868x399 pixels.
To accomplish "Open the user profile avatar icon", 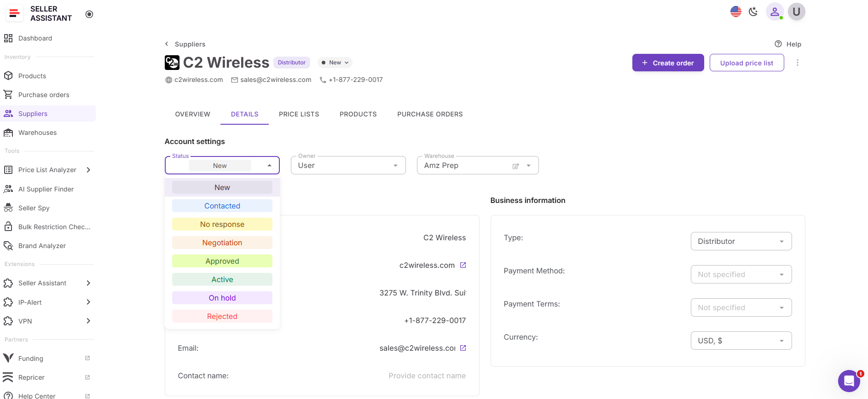I will (775, 12).
